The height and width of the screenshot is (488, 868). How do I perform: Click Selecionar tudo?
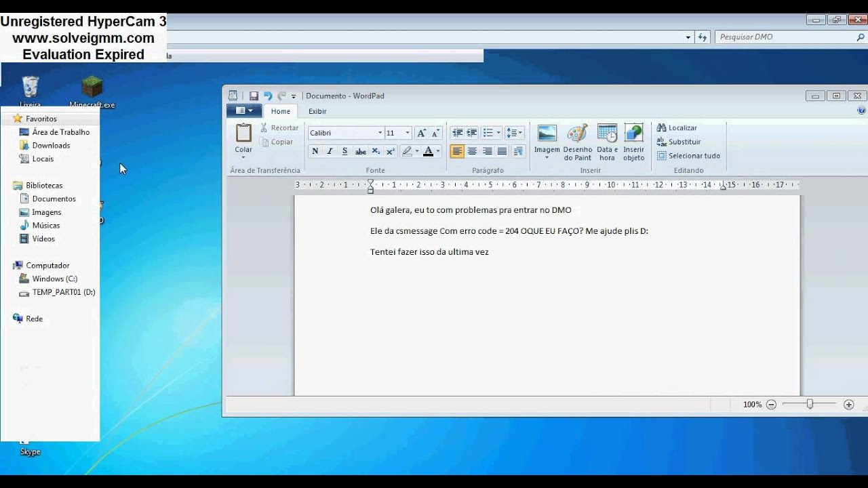coord(688,156)
